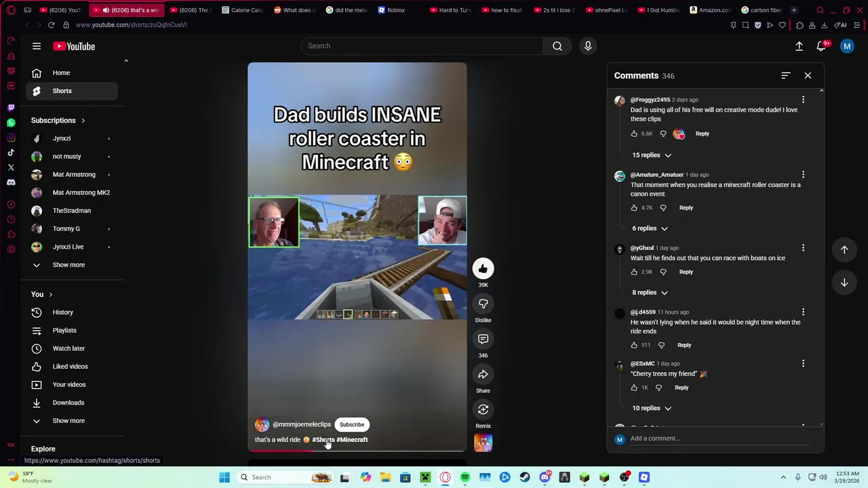Image resolution: width=868 pixels, height=488 pixels.
Task: Switch to the Calorie Calc browser tab
Action: point(242,10)
